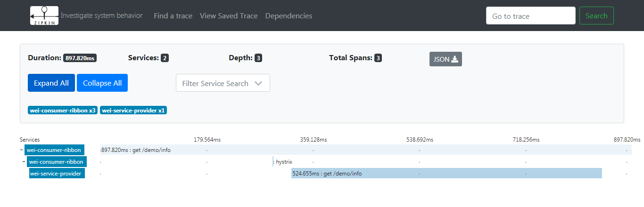Select the wei-service-provider x1 service badge
The image size is (644, 207).
(133, 111)
